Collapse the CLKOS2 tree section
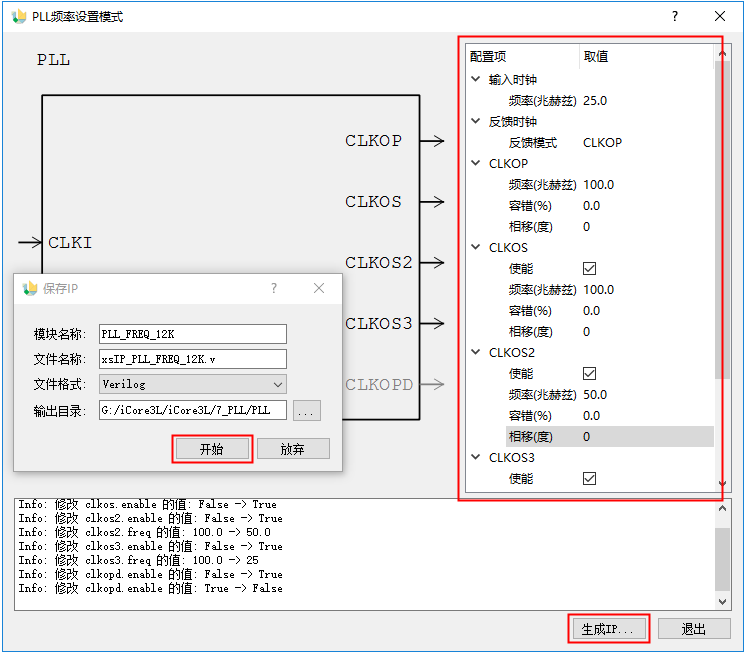The image size is (746, 652). tap(475, 352)
